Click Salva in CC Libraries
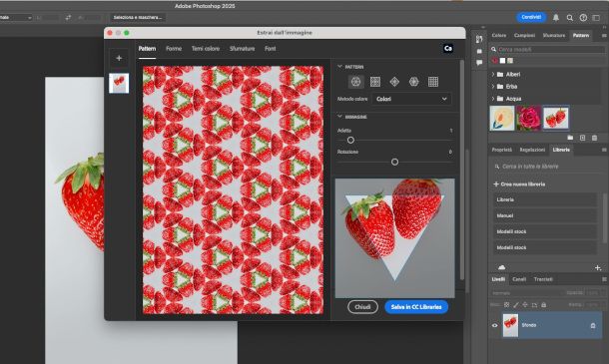The width and height of the screenshot is (609, 364). click(x=416, y=307)
